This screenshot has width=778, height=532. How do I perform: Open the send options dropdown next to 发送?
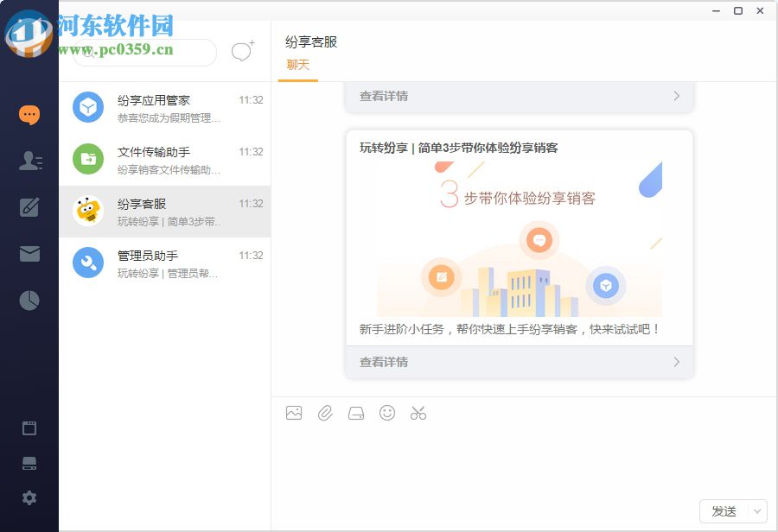tap(758, 510)
